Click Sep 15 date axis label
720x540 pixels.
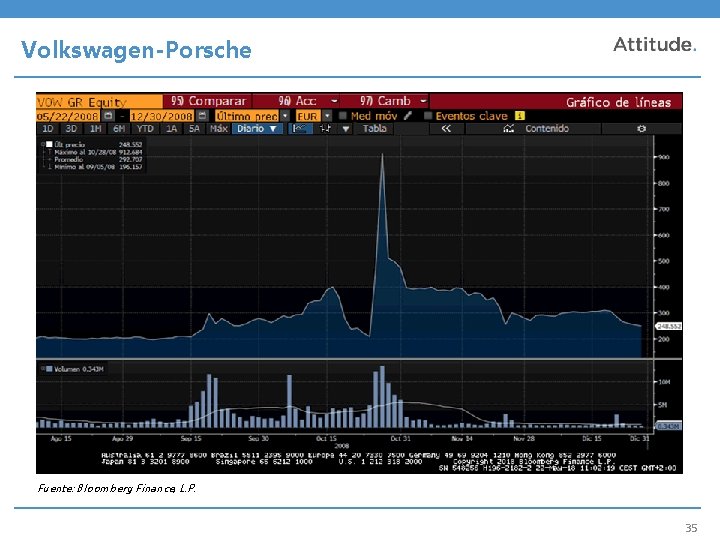191,439
